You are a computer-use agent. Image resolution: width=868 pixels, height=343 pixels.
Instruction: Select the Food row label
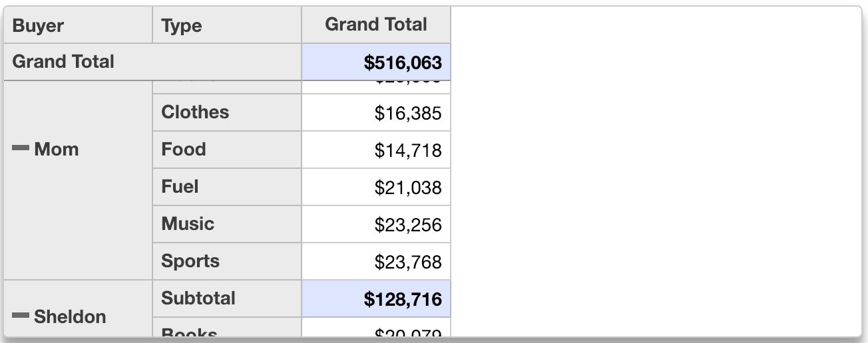pyautogui.click(x=184, y=150)
